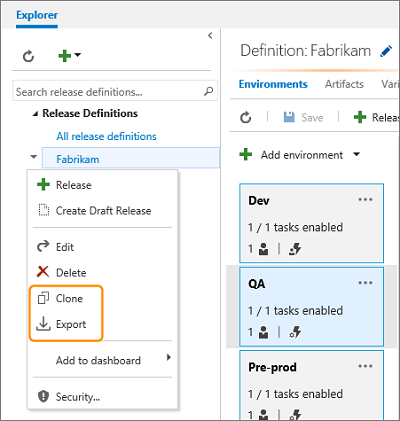400x421 pixels.
Task: Choose Release from the context menu
Action: pos(103,185)
